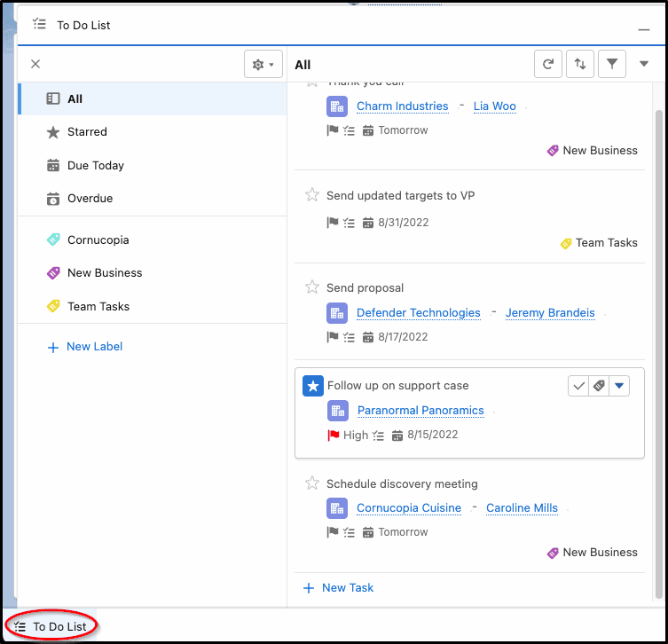The width and height of the screenshot is (668, 644).
Task: Mark Follow up on support case complete
Action: pos(578,386)
